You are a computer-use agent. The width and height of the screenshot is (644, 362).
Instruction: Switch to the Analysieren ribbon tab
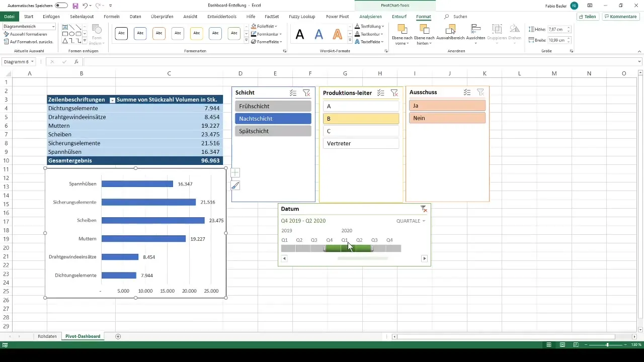click(x=370, y=17)
